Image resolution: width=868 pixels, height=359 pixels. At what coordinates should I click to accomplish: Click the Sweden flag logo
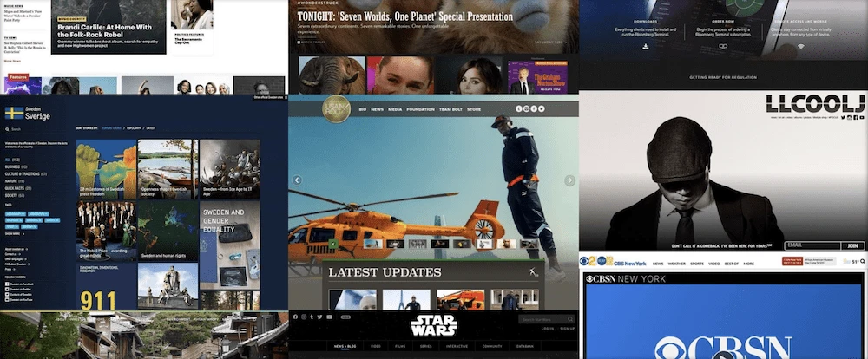point(15,113)
